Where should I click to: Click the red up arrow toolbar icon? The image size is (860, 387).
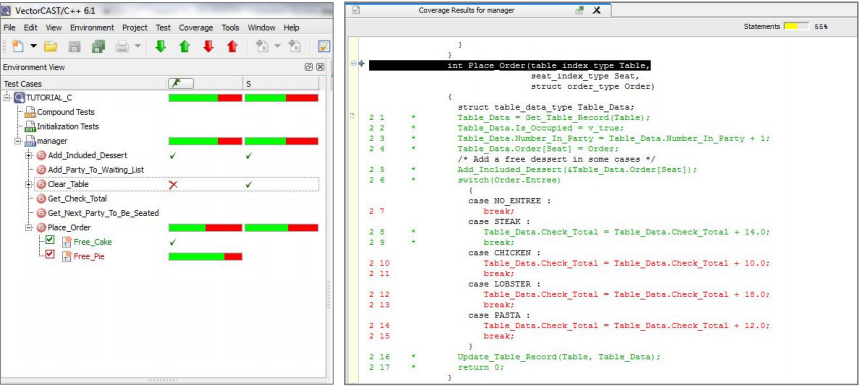coord(233,47)
